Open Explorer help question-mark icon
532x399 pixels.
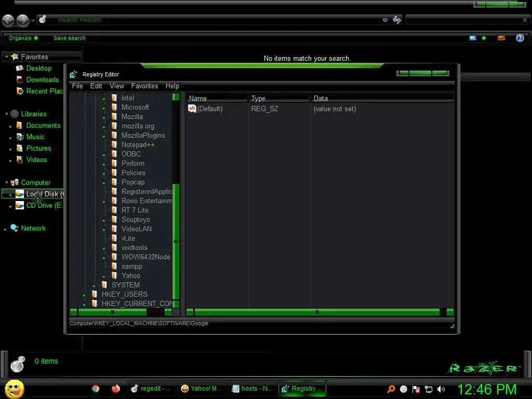520,38
